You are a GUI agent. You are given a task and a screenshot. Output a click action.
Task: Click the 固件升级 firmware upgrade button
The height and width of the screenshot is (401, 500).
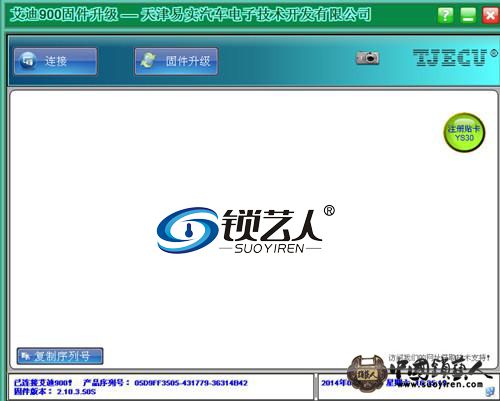pos(176,61)
